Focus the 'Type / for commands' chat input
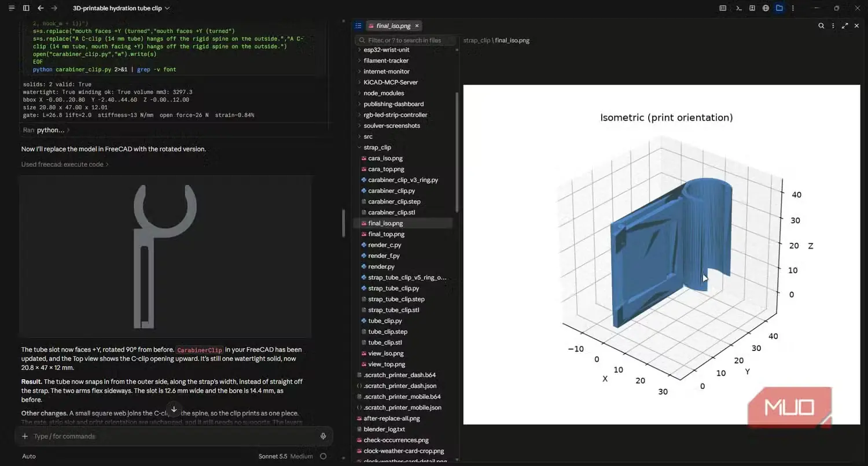 click(x=174, y=436)
